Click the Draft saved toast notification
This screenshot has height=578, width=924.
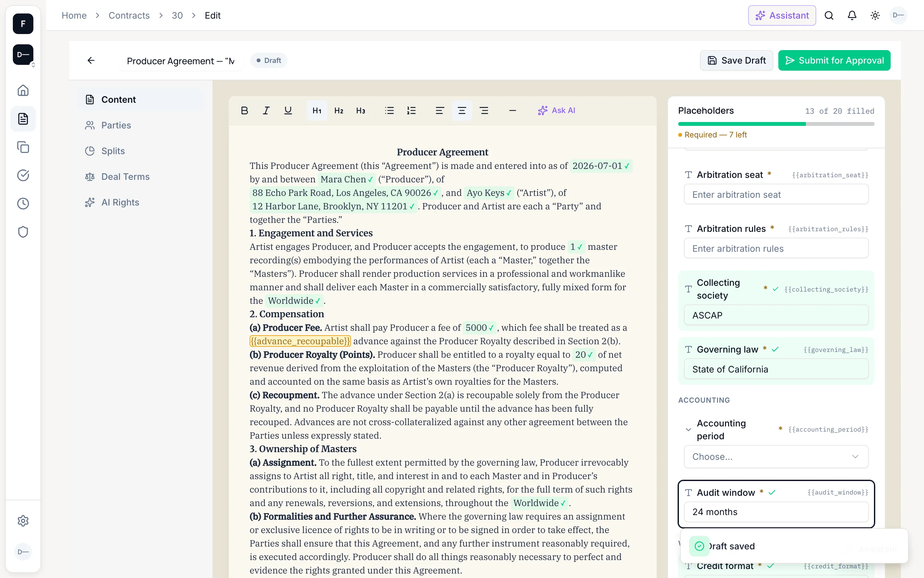[x=794, y=546]
